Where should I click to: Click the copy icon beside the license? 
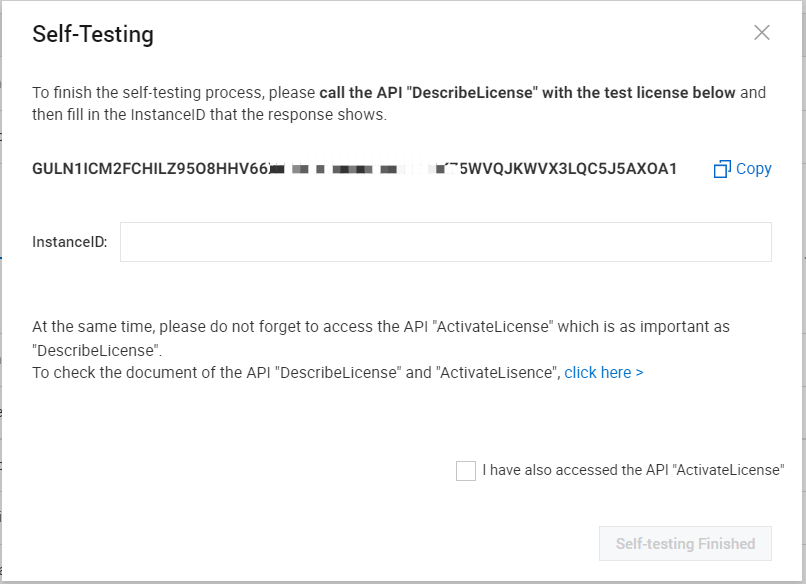click(722, 169)
